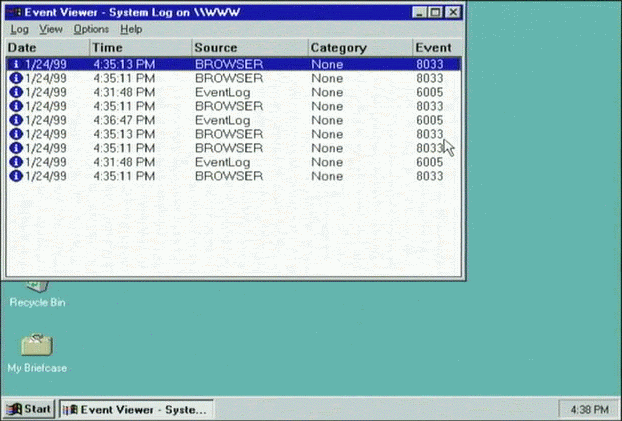
Task: Click the 4:38 PM system tray clock
Action: click(586, 409)
